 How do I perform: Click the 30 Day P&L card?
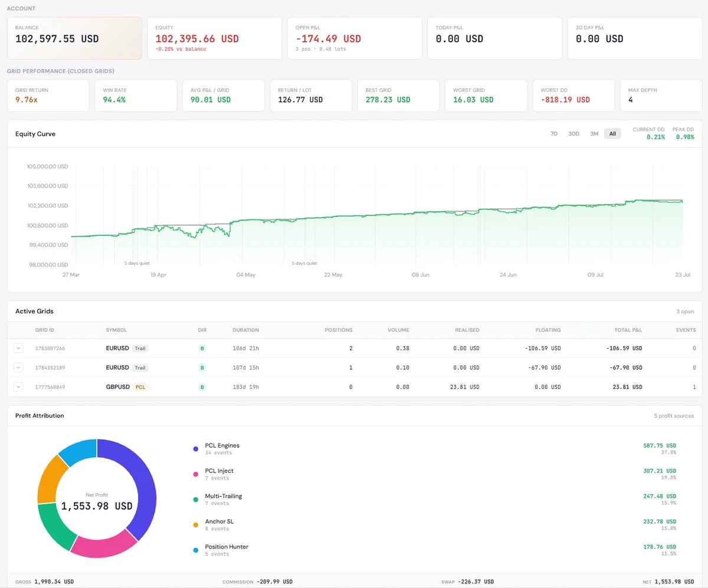click(x=634, y=38)
